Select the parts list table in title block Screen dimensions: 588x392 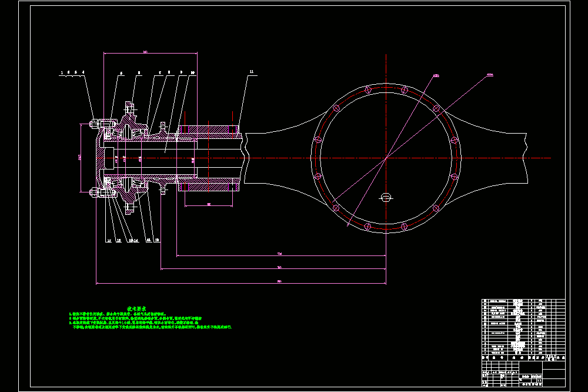click(523, 327)
